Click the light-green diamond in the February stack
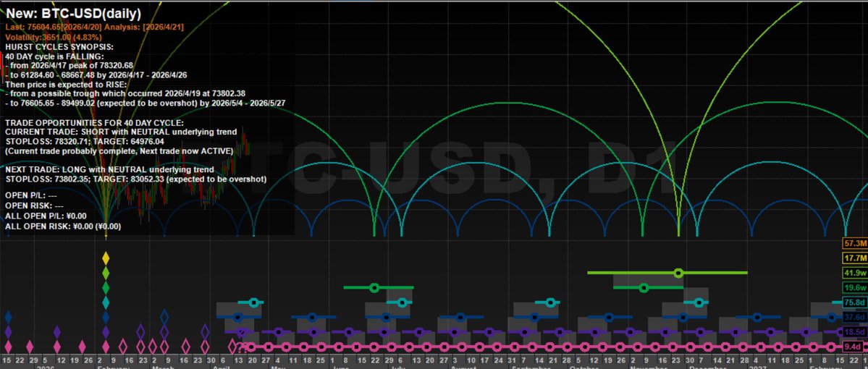This screenshot has width=868, height=369. pos(106,273)
